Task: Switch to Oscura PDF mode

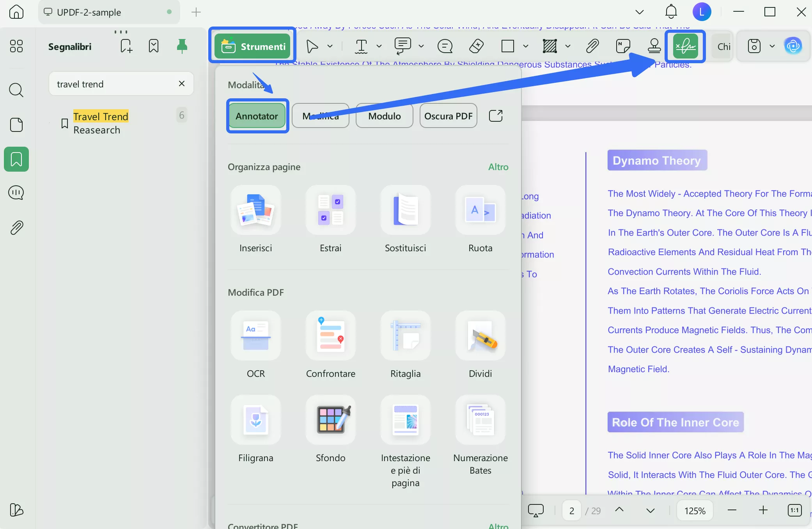Action: point(448,116)
